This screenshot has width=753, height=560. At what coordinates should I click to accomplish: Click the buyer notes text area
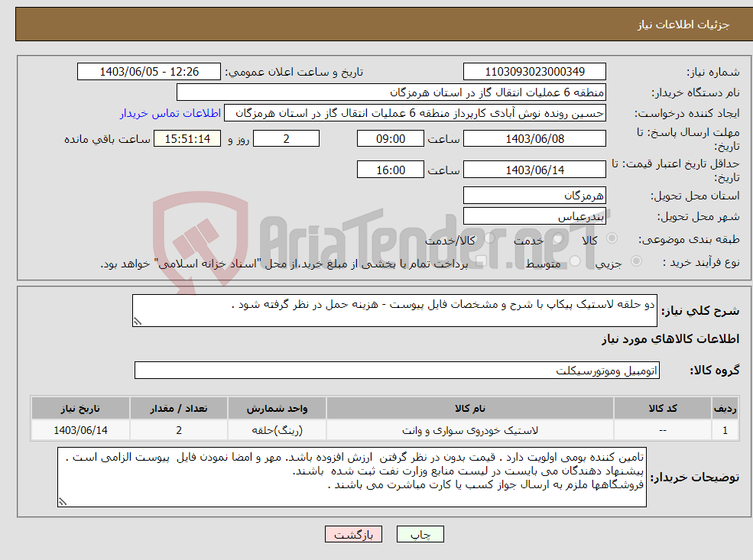click(352, 477)
